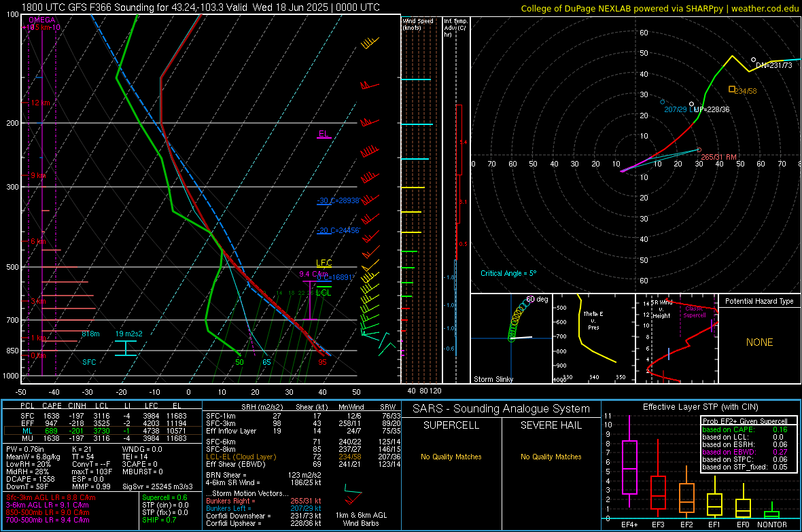Image resolution: width=802 pixels, height=532 pixels.
Task: Click the Effective Layer STP (with CIN) title
Action: click(x=700, y=407)
